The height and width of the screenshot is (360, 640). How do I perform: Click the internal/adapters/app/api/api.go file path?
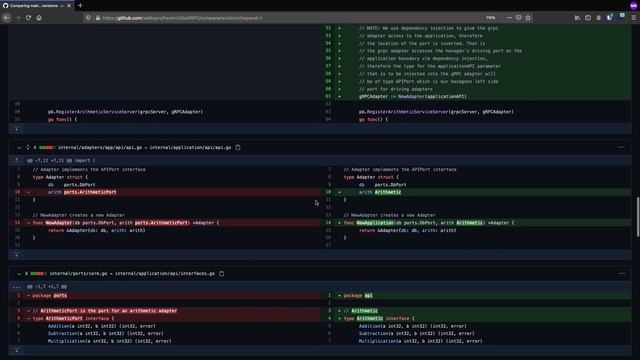(x=100, y=147)
